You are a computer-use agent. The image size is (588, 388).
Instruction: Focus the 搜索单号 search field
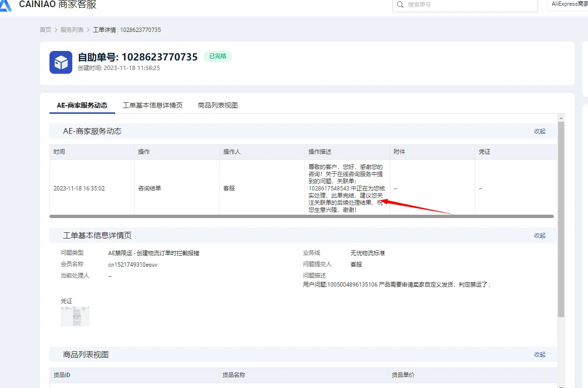465,5
